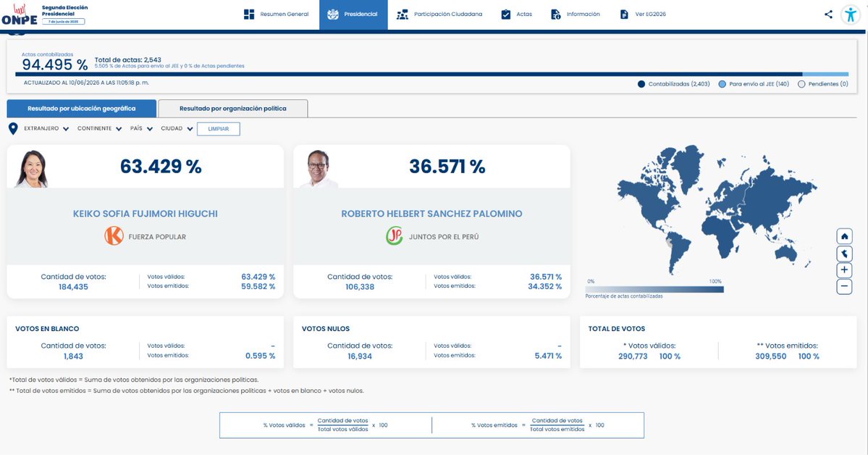The image size is (868, 455).
Task: Select the Presidencial menu tab
Action: pyautogui.click(x=353, y=14)
